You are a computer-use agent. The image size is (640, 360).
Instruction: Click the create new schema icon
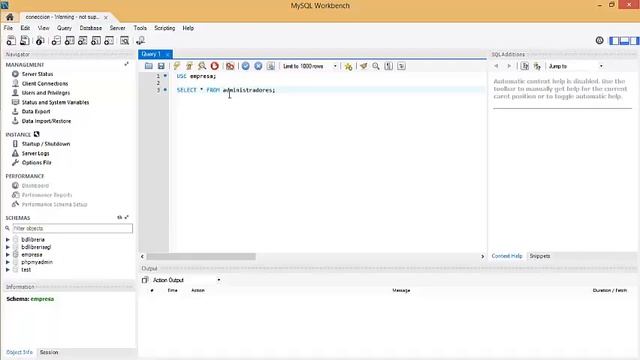pos(56,40)
